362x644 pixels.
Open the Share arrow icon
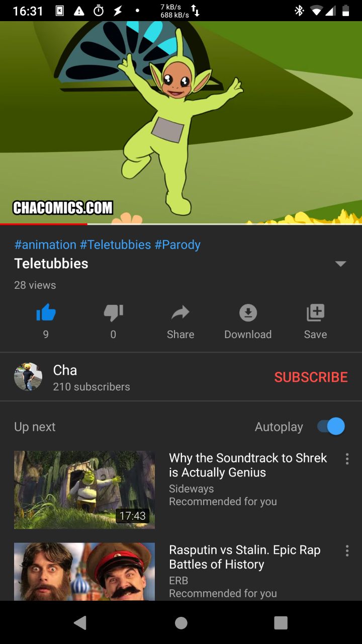[180, 312]
